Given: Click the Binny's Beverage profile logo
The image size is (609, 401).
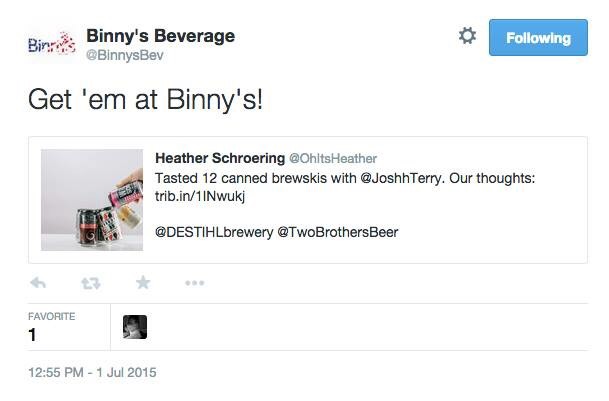Looking at the screenshot, I should pyautogui.click(x=52, y=44).
